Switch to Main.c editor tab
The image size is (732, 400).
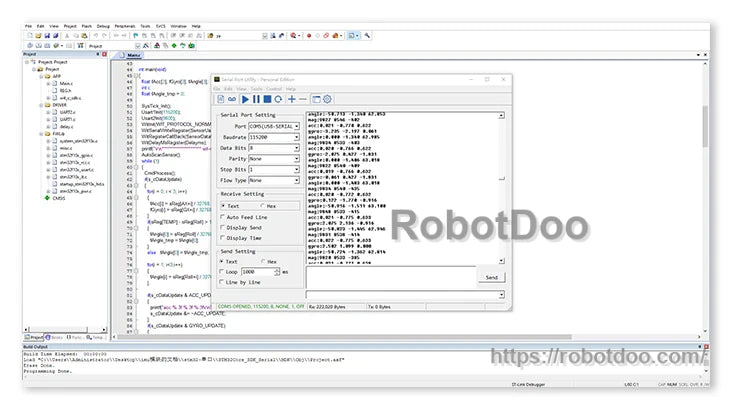pyautogui.click(x=133, y=55)
